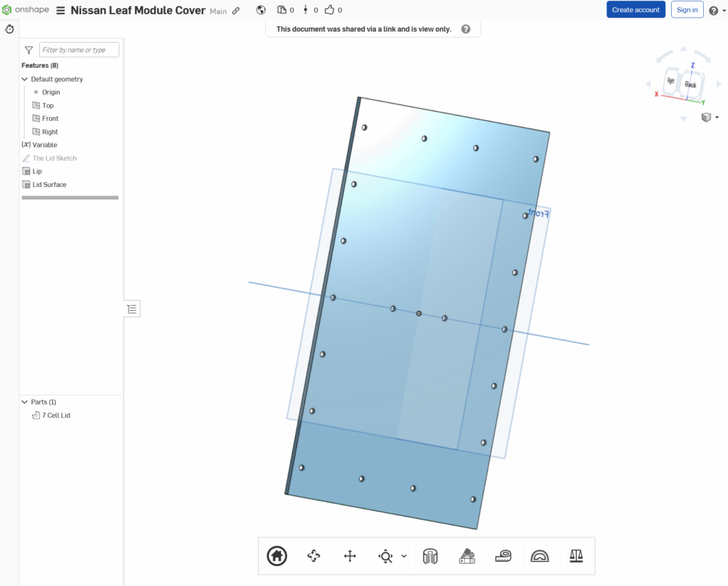This screenshot has width=728, height=586.
Task: Open the zoom options dropdown arrow
Action: click(404, 556)
